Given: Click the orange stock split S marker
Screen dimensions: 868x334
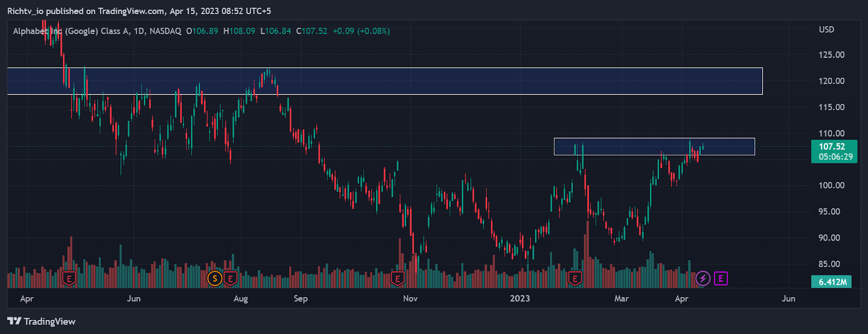Looking at the screenshot, I should 215,279.
